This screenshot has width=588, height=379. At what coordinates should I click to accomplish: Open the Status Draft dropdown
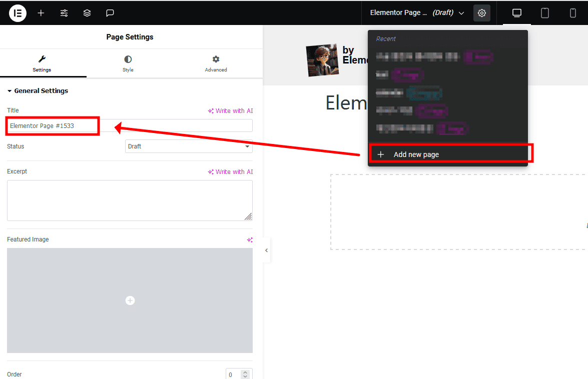[x=189, y=146]
